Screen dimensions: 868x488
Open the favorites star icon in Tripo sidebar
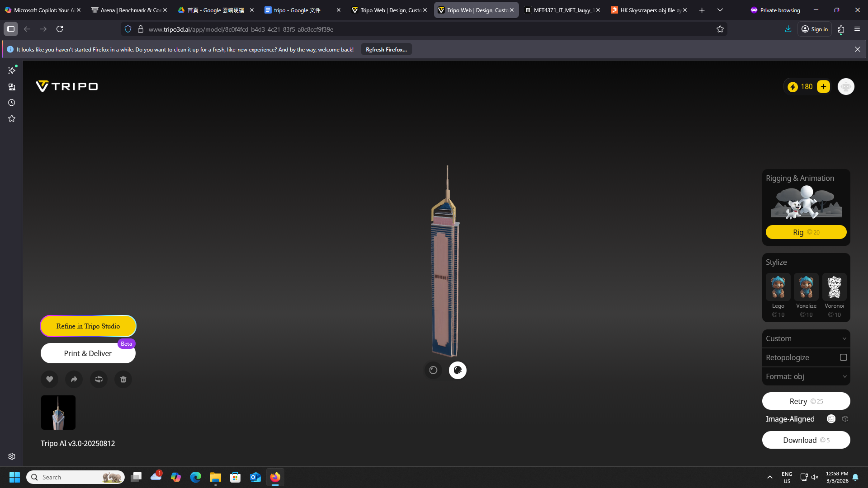coord(12,118)
